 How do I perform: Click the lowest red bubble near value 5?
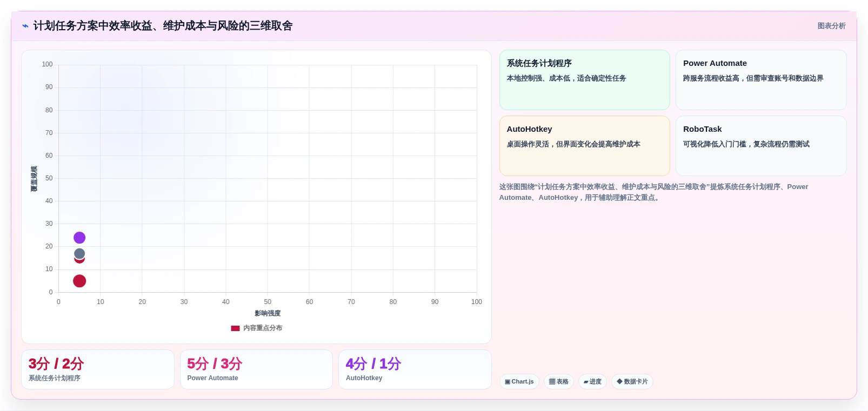[x=79, y=281]
